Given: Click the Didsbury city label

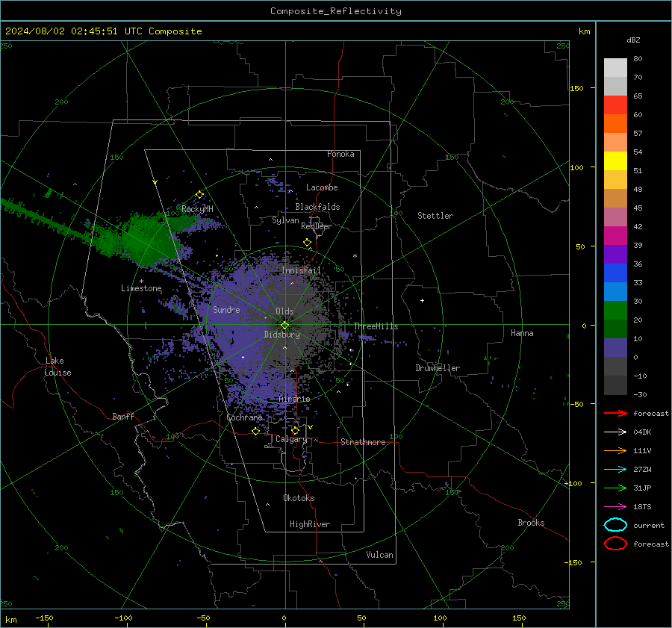Looking at the screenshot, I should click(x=281, y=335).
